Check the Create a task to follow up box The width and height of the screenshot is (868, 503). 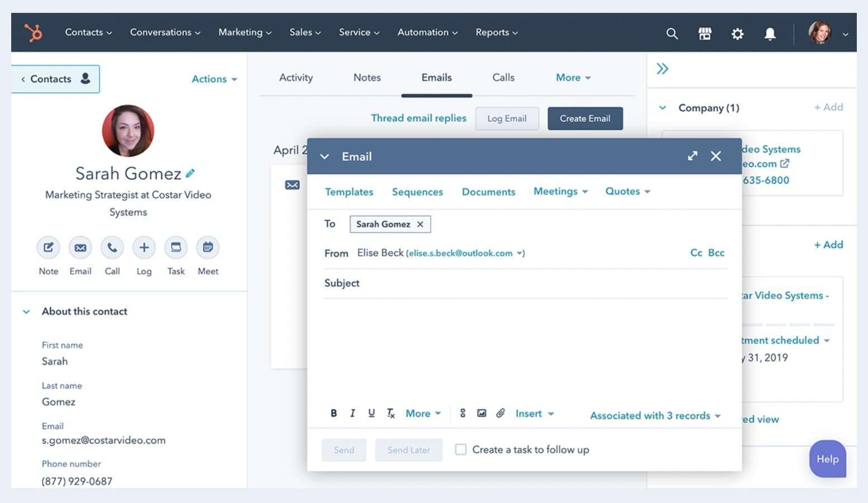point(460,449)
